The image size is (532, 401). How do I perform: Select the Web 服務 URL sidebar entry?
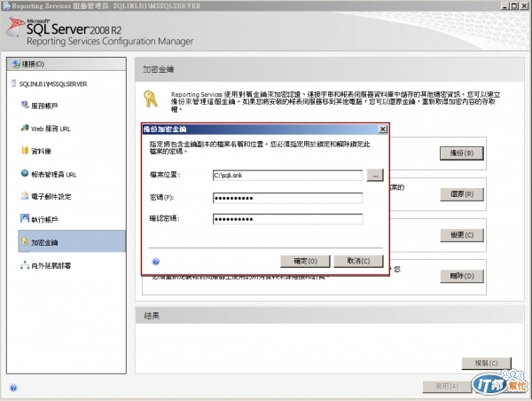coord(51,129)
